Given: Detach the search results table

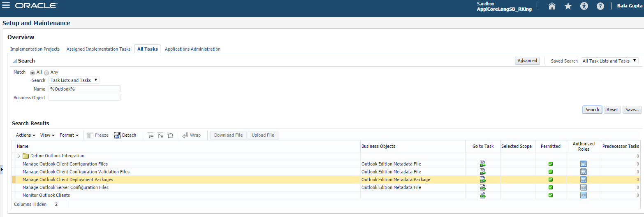Looking at the screenshot, I should (125, 135).
